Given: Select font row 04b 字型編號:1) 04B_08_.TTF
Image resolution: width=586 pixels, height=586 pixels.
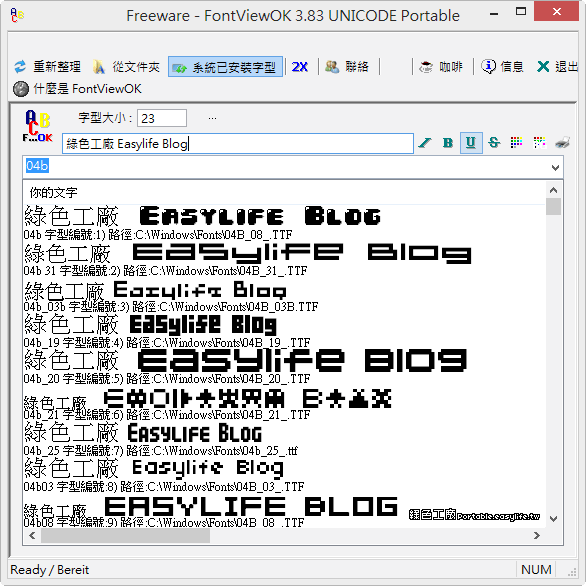Looking at the screenshot, I should [x=284, y=223].
